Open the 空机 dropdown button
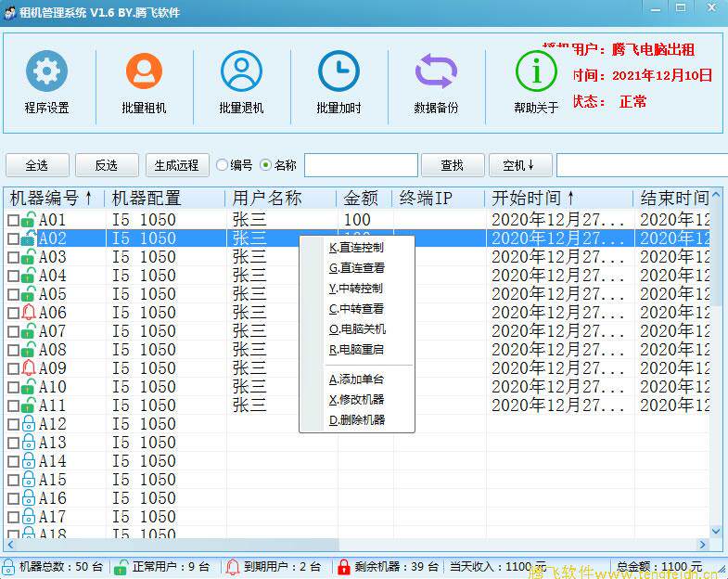The image size is (728, 579). point(520,165)
